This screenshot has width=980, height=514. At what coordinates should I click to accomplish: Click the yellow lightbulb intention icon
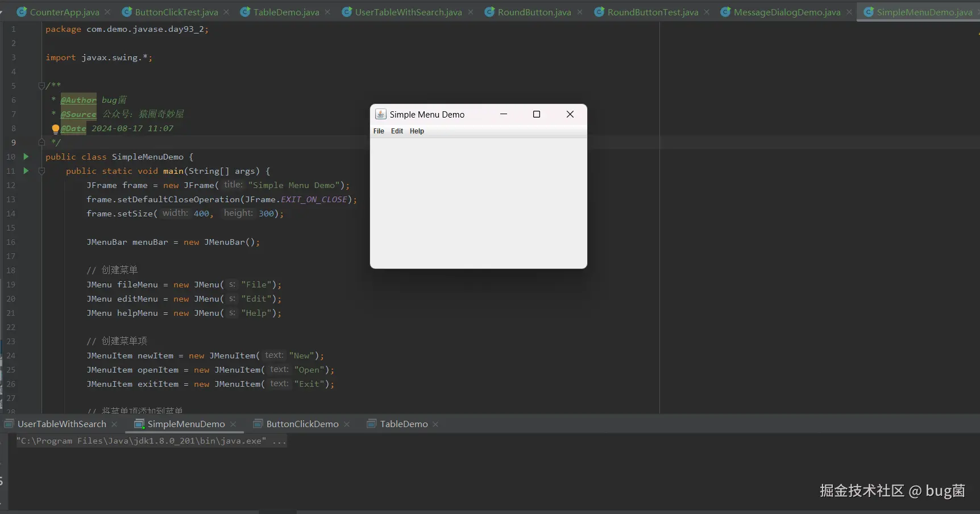click(x=55, y=129)
